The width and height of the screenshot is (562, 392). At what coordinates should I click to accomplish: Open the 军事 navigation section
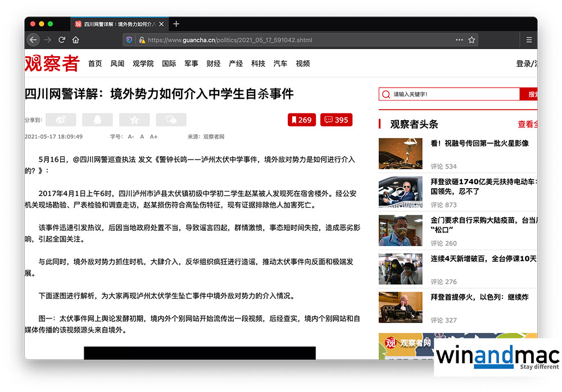(191, 63)
